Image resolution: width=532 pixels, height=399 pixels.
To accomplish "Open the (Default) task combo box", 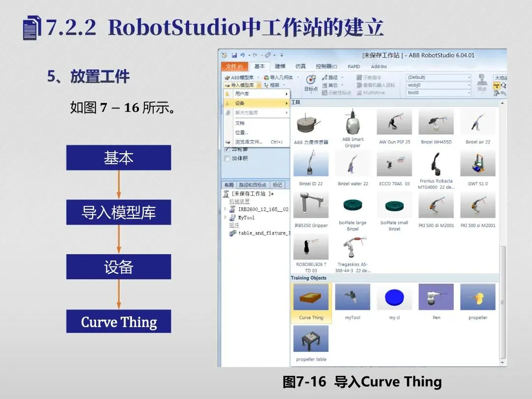I will coord(438,77).
